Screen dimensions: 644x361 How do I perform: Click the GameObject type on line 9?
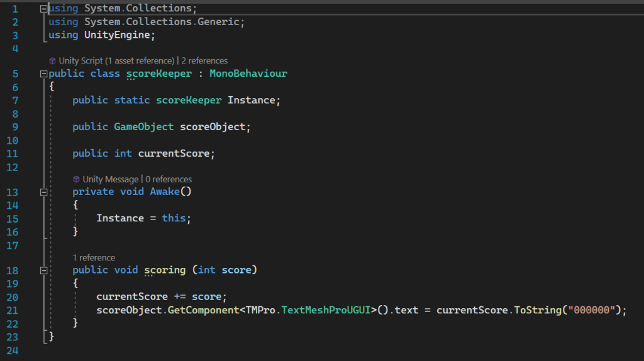[143, 126]
